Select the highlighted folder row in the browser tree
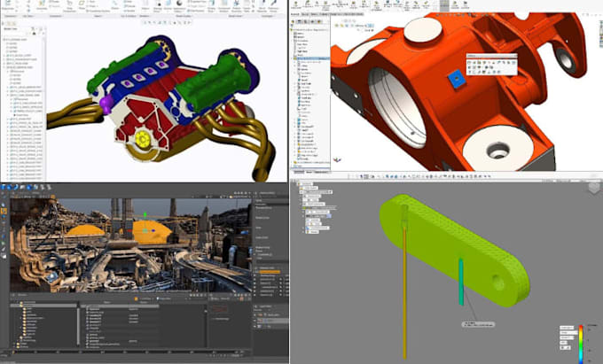This screenshot has width=603, height=364. click(44, 306)
